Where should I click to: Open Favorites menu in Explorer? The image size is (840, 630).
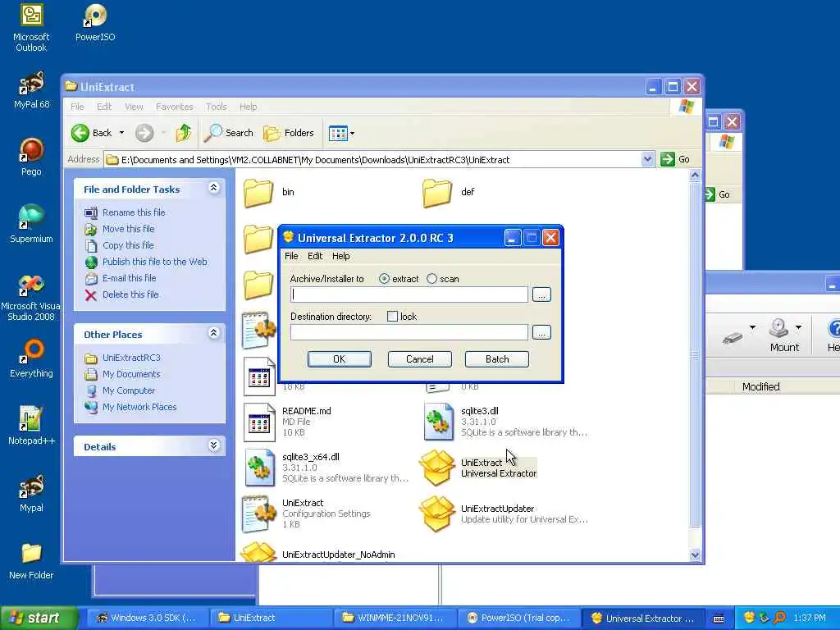[174, 107]
